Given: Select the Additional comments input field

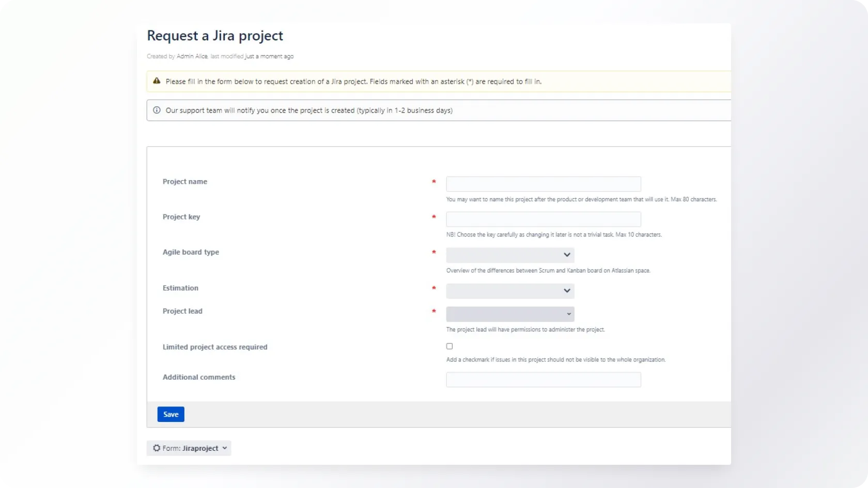Looking at the screenshot, I should (x=544, y=380).
